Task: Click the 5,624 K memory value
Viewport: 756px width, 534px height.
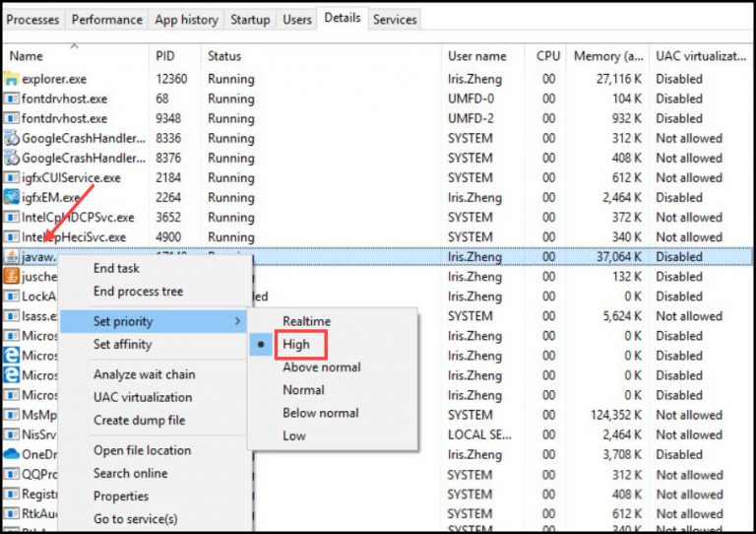Action: [x=622, y=316]
